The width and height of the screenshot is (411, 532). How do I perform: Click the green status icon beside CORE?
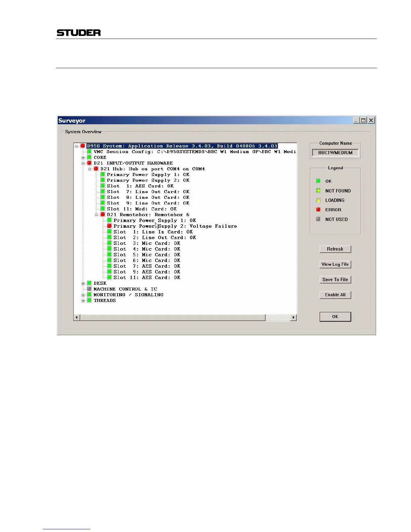(89, 158)
